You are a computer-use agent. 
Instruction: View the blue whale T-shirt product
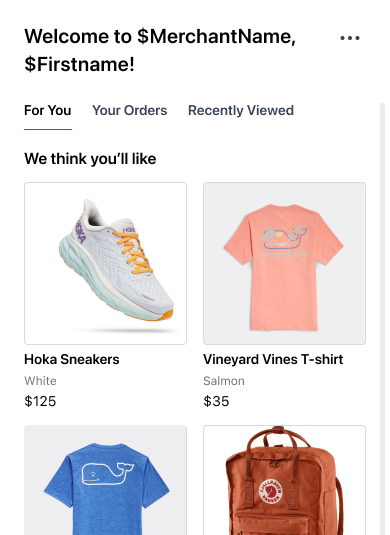coord(105,480)
